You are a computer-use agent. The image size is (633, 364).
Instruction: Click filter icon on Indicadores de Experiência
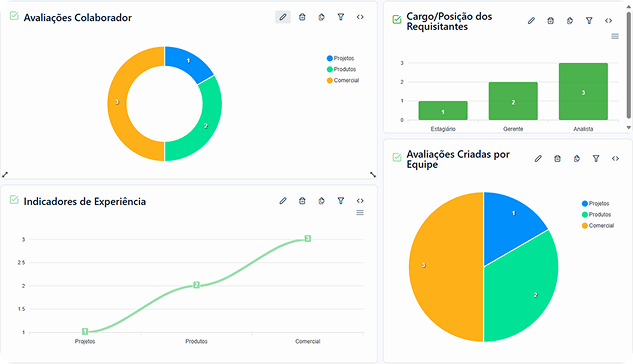tap(341, 201)
